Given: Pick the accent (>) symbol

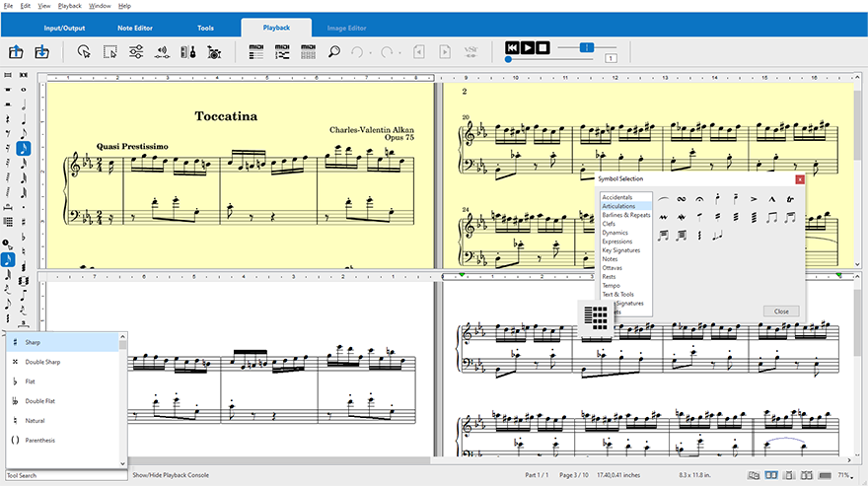Looking at the screenshot, I should [754, 199].
